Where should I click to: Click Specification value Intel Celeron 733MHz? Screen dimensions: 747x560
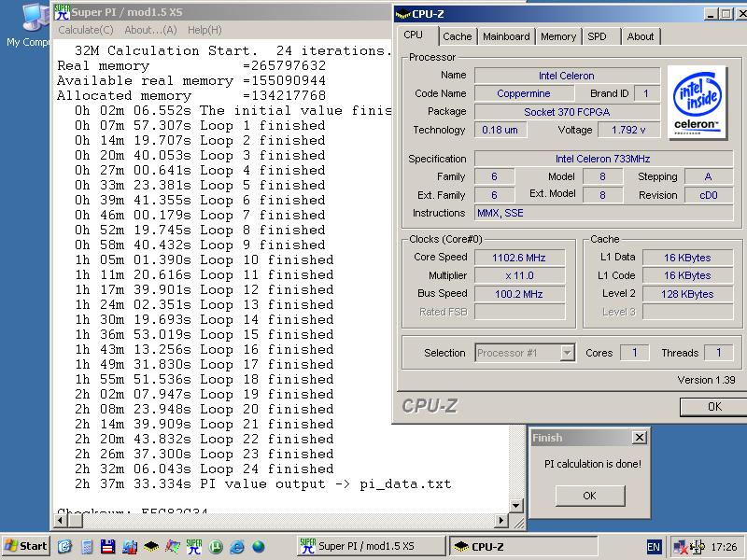coord(603,159)
